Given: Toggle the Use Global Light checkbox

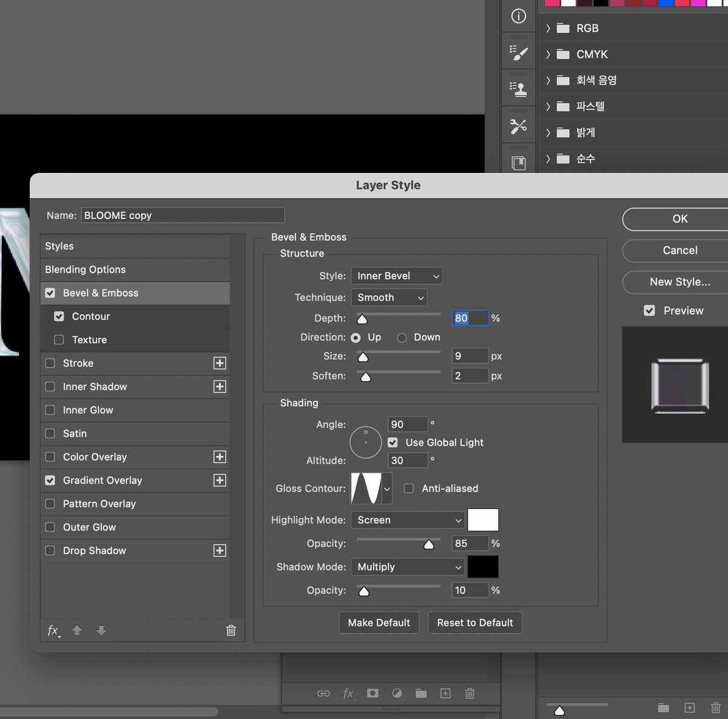Looking at the screenshot, I should (393, 442).
